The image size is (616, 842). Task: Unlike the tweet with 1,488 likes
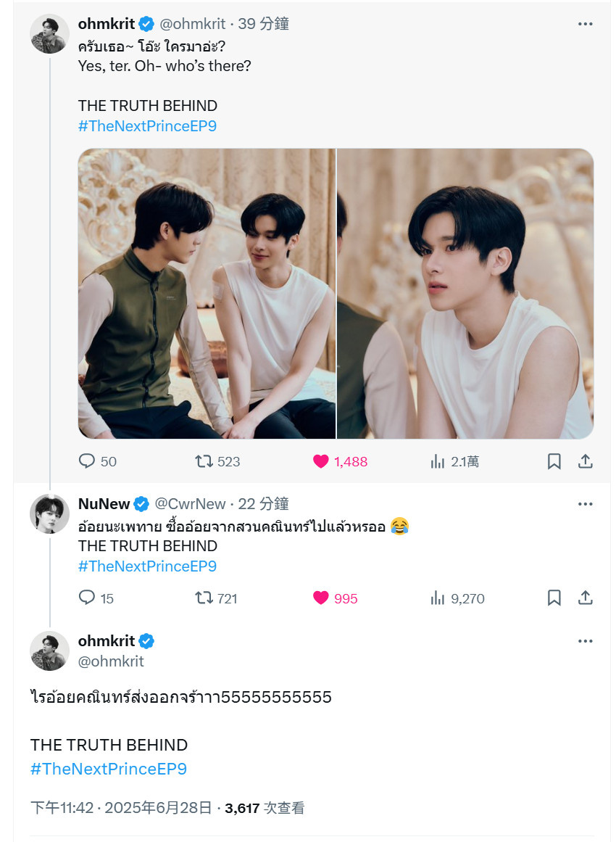click(x=340, y=461)
